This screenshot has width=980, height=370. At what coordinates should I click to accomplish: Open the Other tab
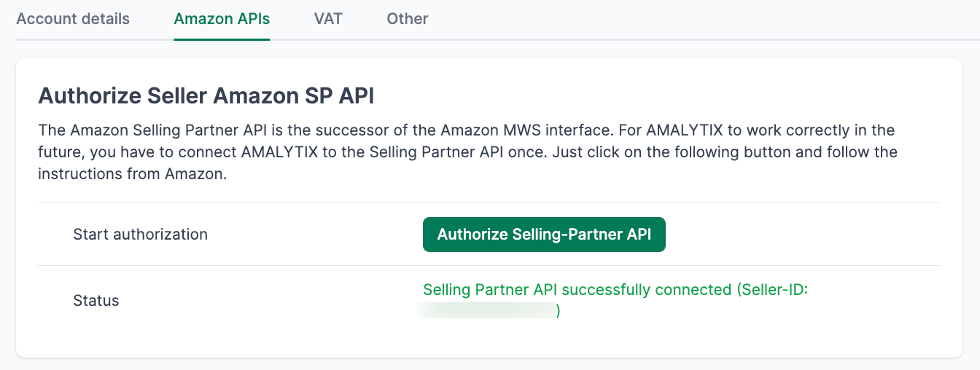[408, 19]
